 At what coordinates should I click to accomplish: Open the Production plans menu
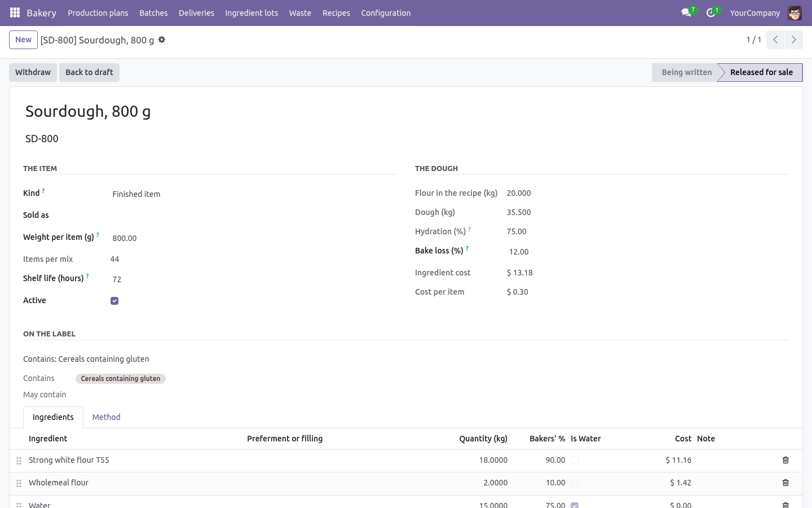98,12
